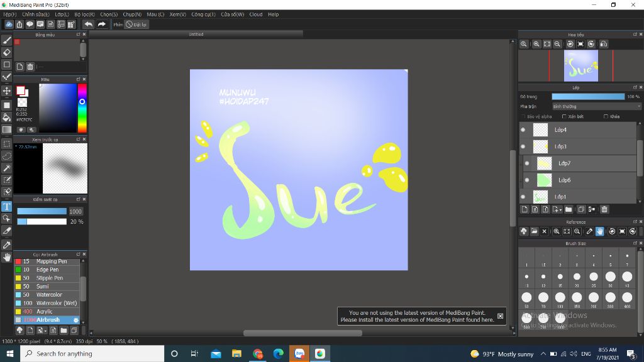Hide the Lớp4 layer
The width and height of the screenshot is (644, 362).
click(x=523, y=129)
